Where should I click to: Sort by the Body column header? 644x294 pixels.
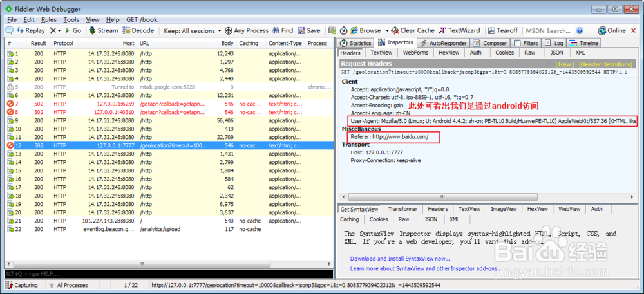click(x=223, y=43)
